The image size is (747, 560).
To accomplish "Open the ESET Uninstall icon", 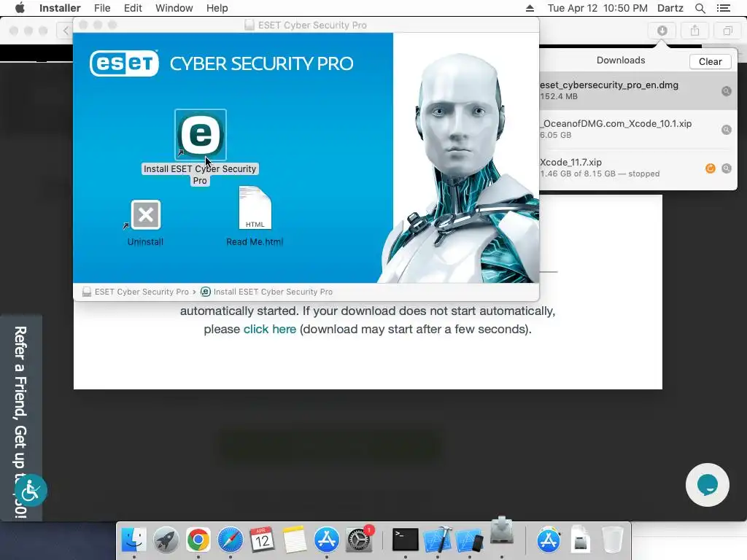I will [x=145, y=215].
